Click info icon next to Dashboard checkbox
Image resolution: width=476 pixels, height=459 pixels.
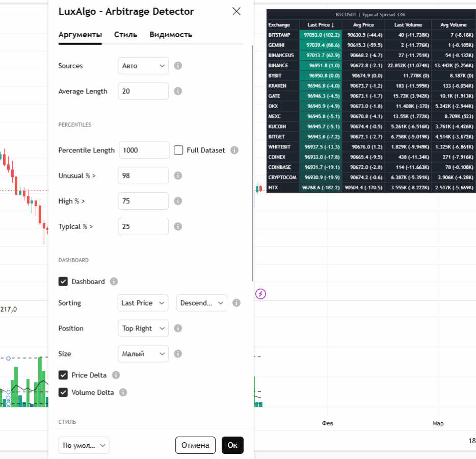(114, 282)
